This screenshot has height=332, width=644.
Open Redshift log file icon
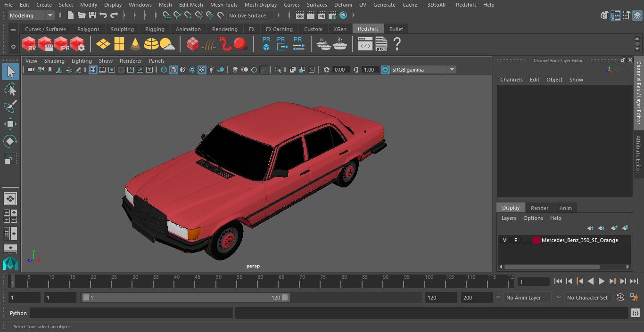(381, 44)
